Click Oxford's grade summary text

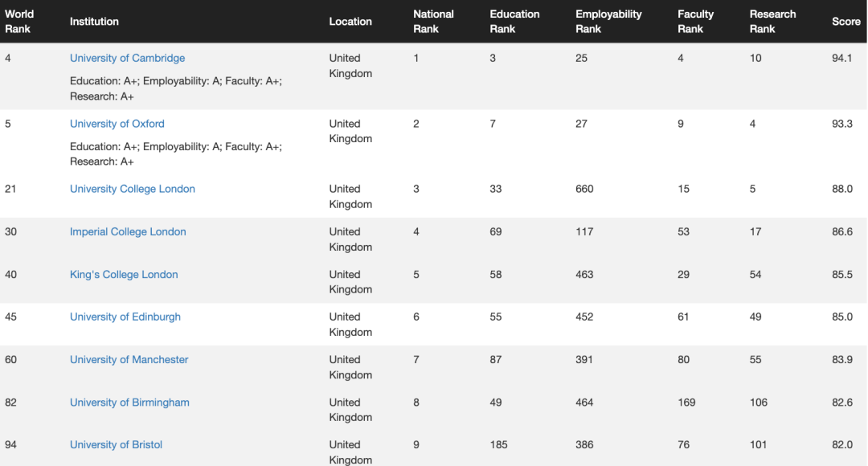pyautogui.click(x=176, y=153)
